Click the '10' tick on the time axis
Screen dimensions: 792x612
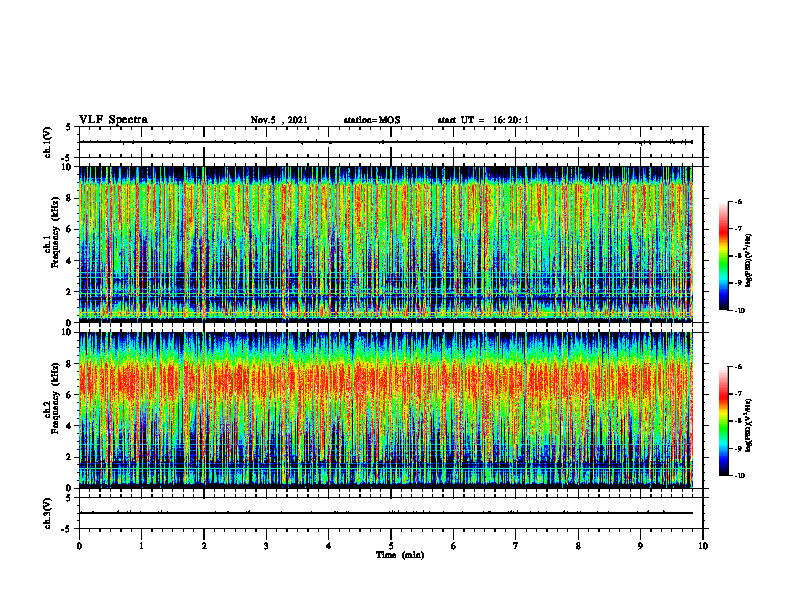(x=703, y=546)
